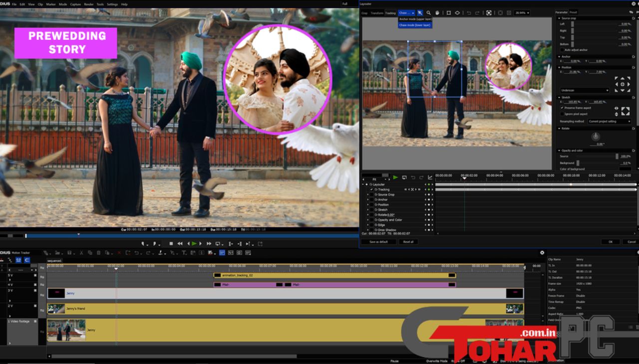Toggle loop playback in Layouter keyframe timeline
This screenshot has width=639, height=364.
404,177
